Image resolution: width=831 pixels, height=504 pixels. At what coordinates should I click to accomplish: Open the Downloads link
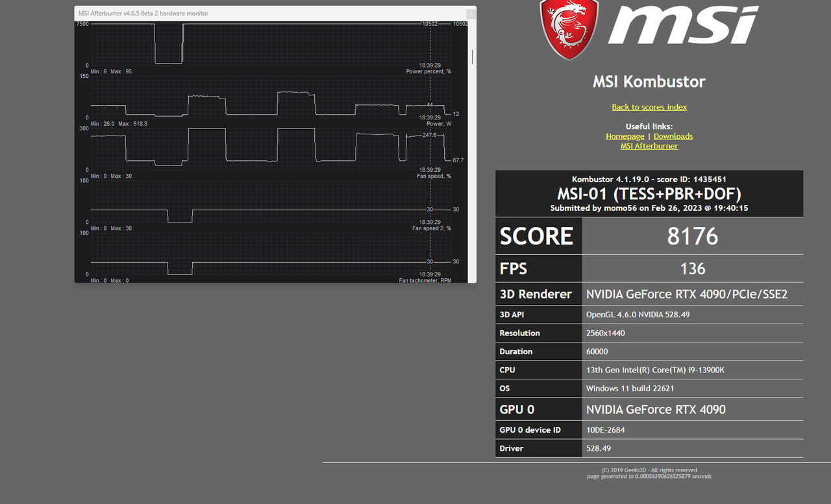click(x=673, y=136)
